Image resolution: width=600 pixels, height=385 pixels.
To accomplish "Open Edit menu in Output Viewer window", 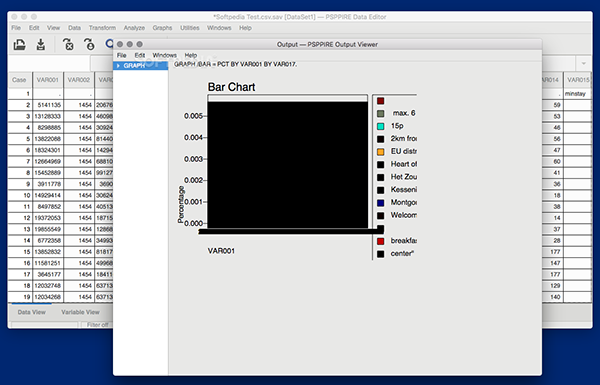I will [140, 55].
